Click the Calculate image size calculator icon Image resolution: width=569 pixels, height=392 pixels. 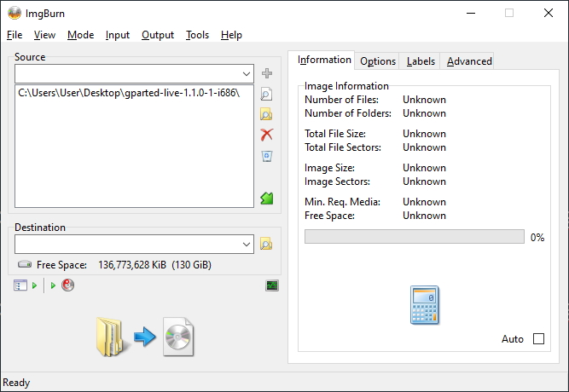425,305
